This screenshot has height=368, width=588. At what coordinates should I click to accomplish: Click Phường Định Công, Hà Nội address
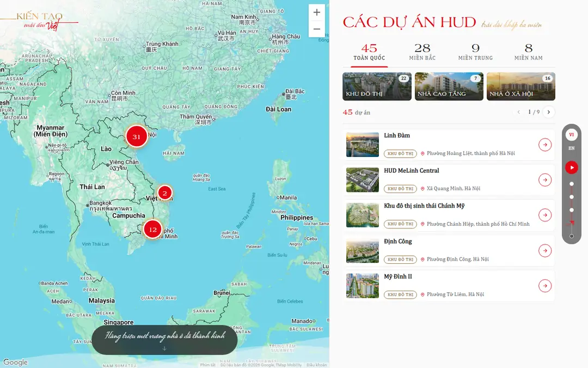pyautogui.click(x=457, y=260)
